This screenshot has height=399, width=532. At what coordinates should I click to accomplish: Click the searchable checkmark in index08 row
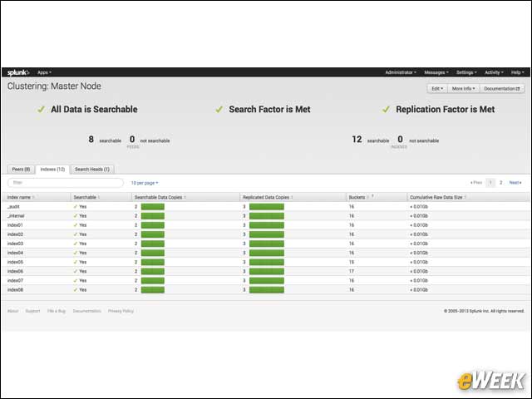click(76, 290)
